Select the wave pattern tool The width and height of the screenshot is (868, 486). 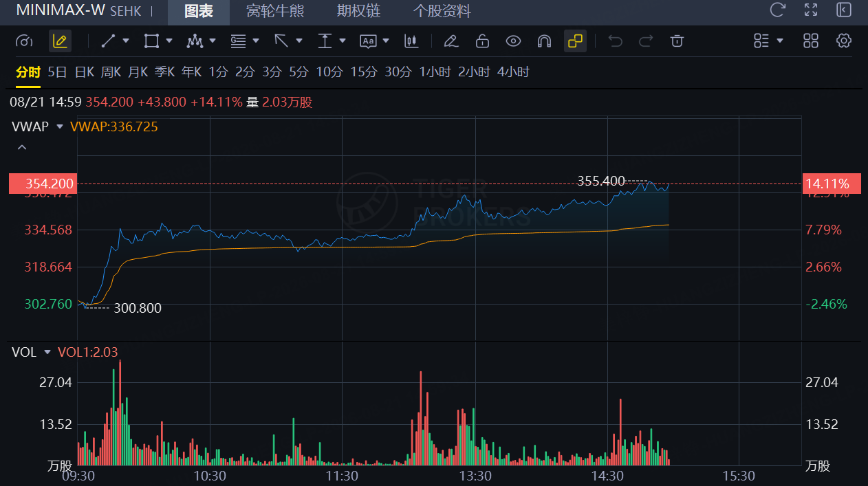(x=195, y=41)
